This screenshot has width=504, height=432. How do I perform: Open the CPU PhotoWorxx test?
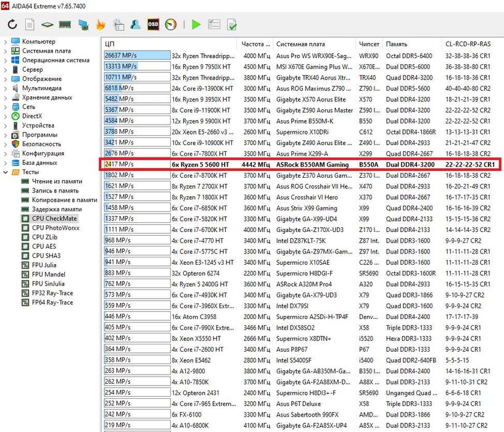click(56, 228)
